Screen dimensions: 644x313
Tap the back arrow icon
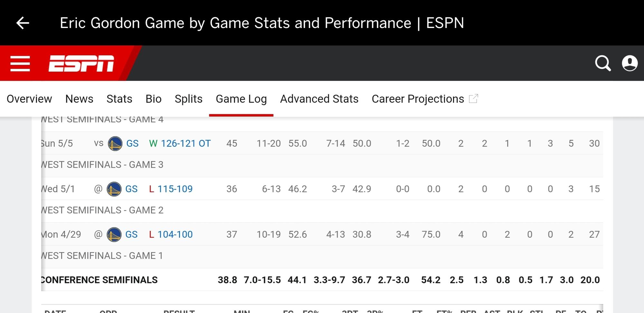click(x=23, y=23)
